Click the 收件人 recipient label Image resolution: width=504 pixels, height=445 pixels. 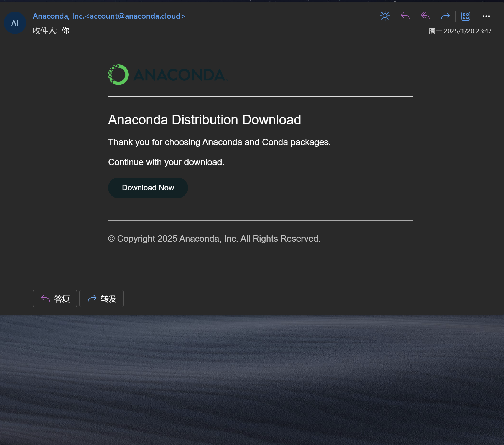click(x=44, y=31)
